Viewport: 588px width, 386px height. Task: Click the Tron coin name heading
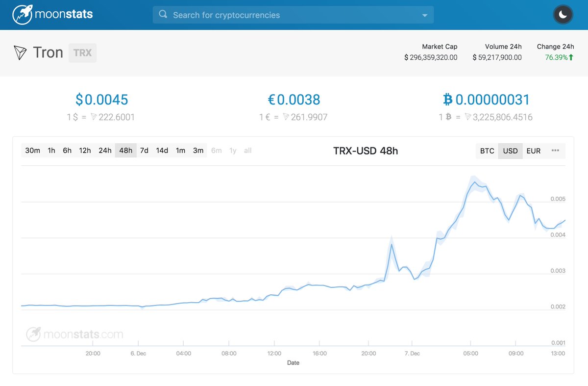click(48, 52)
